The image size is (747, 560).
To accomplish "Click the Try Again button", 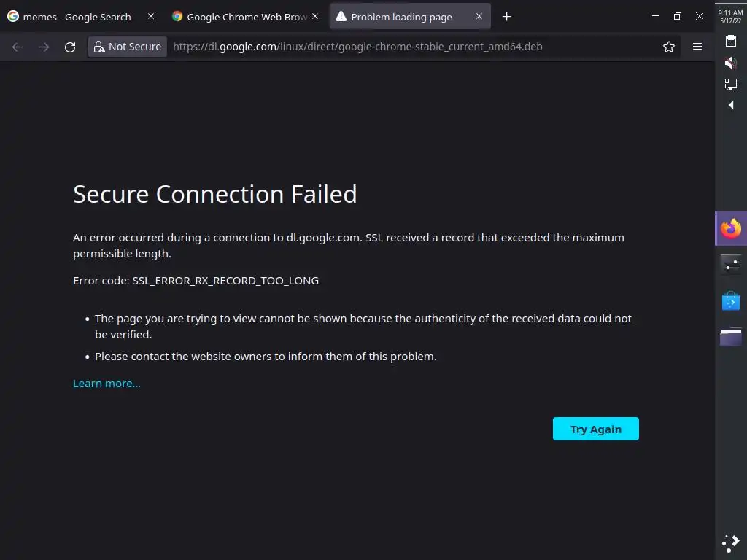I will pos(595,429).
